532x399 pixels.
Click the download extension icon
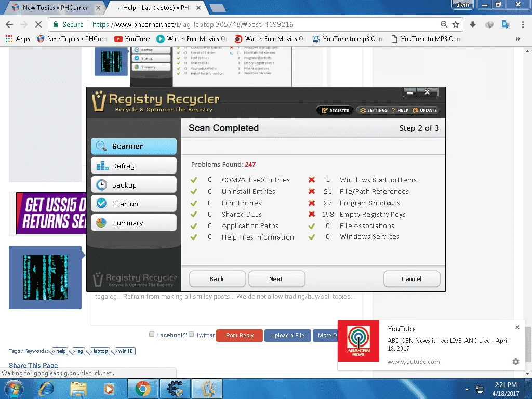click(473, 24)
